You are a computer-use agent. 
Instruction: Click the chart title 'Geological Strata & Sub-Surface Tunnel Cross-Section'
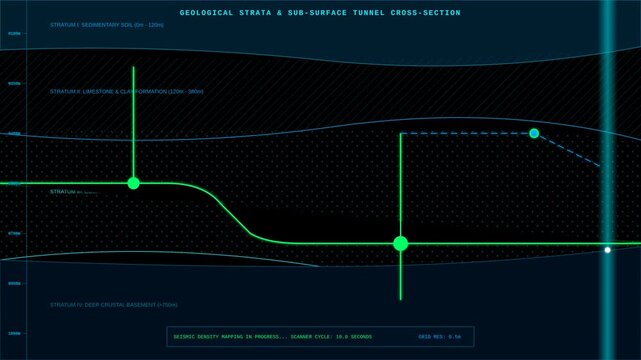click(x=320, y=13)
